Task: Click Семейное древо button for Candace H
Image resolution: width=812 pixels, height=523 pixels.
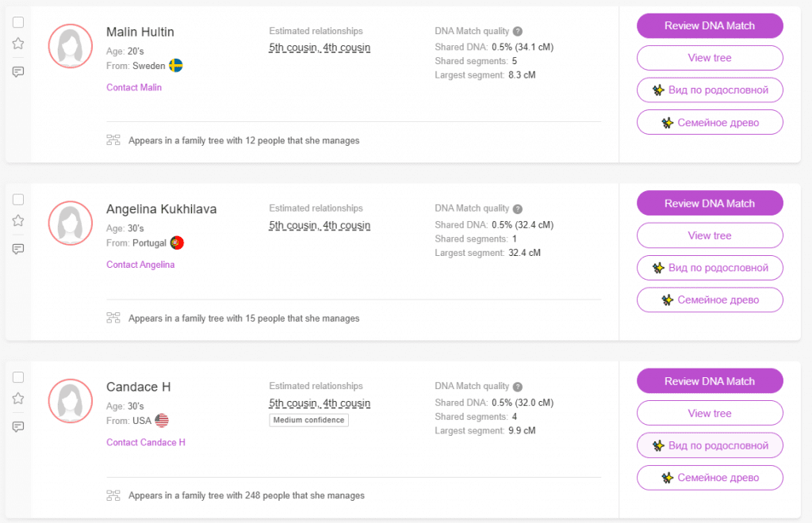Action: pos(710,478)
